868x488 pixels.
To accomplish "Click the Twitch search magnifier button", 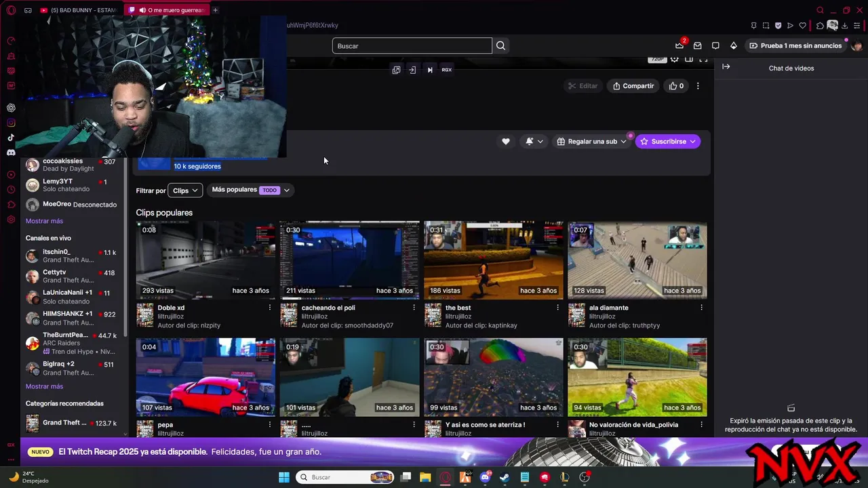I will coord(500,45).
